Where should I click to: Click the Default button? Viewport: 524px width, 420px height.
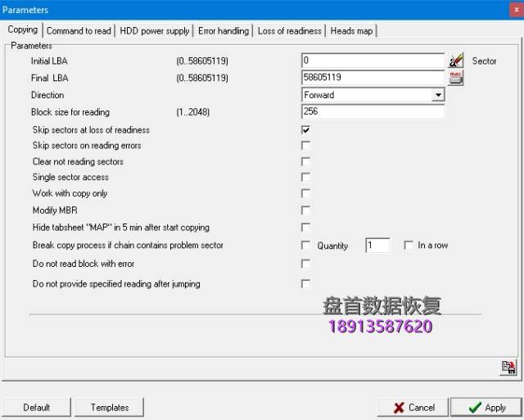point(36,407)
